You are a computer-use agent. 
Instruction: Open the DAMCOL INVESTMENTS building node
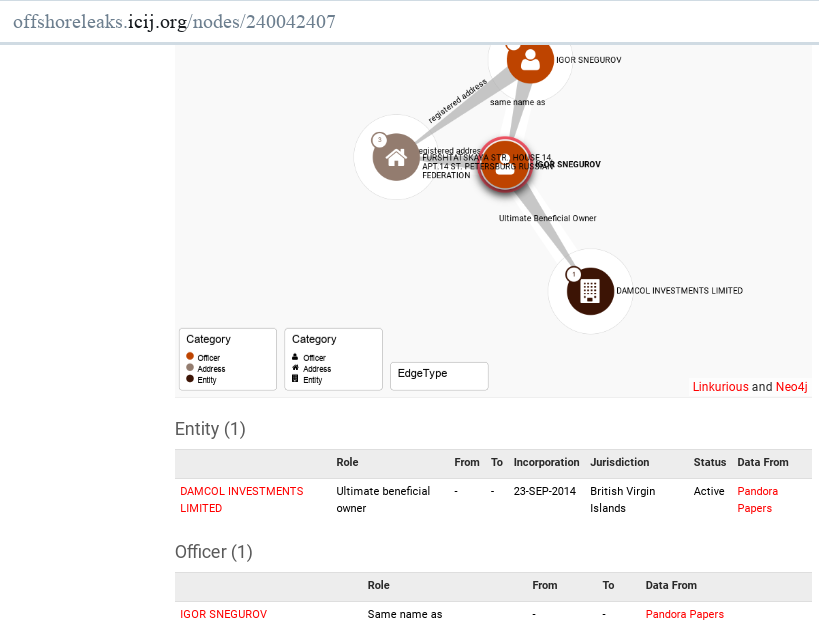coord(590,291)
